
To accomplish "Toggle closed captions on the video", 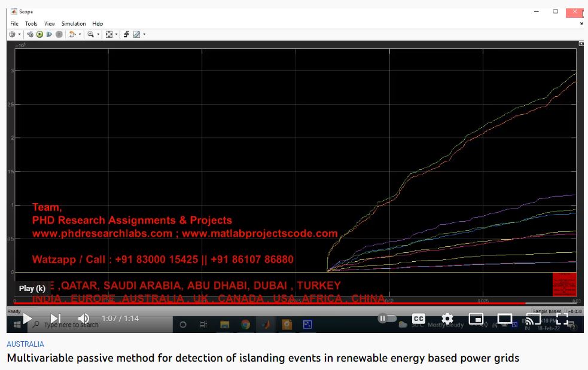I will coord(419,319).
